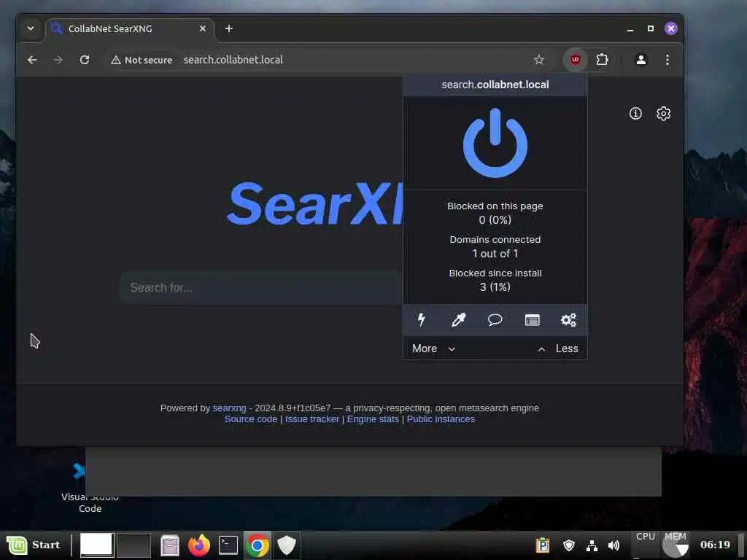Collapse uBlock popup with Less
This screenshot has width=747, height=560.
558,349
